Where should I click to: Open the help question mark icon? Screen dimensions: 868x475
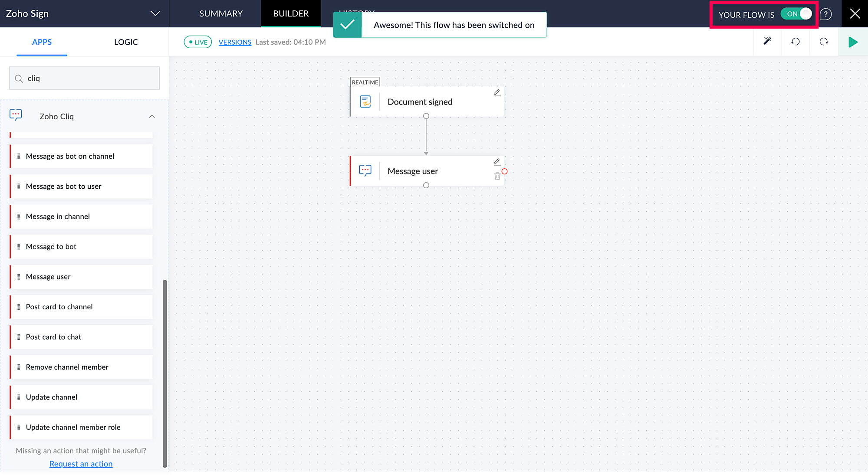click(x=826, y=14)
